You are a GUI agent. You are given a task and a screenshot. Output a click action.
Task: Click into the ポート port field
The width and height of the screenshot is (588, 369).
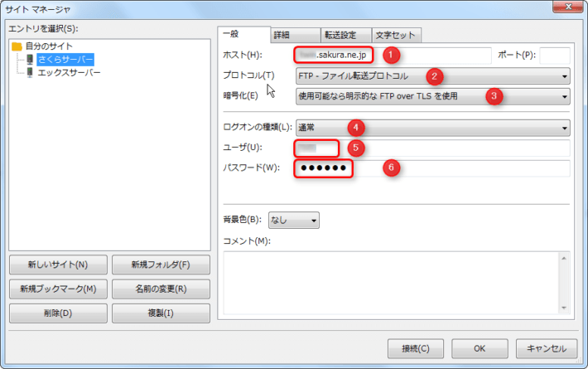[555, 56]
